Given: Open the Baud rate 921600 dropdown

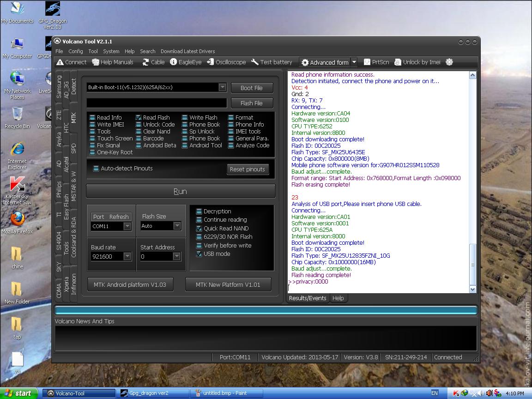Looking at the screenshot, I should [x=127, y=256].
